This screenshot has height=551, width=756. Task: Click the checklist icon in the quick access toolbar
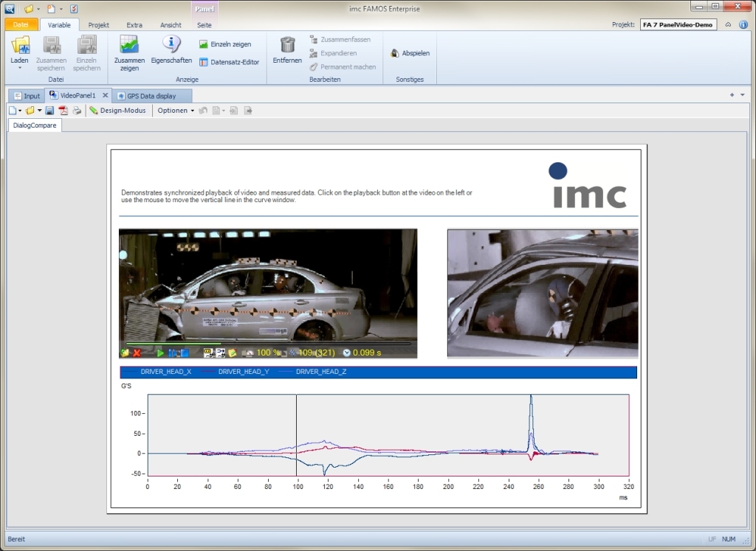74,9
